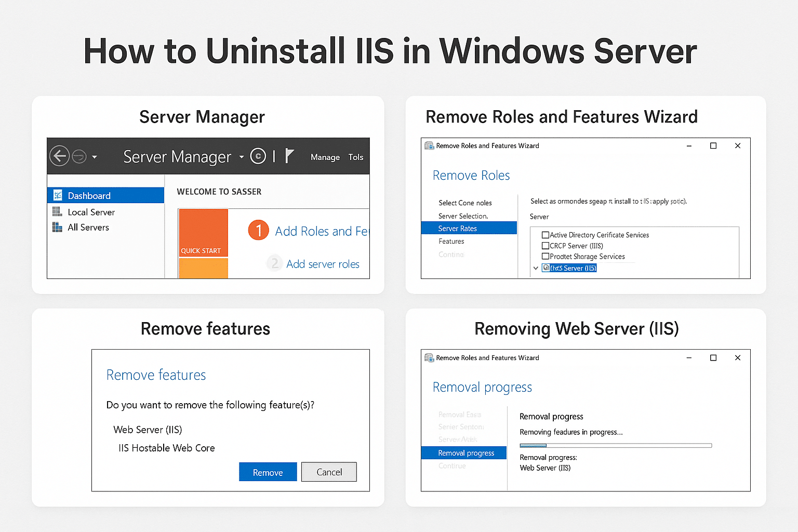Open notifications via the flag icon
Image resolution: width=798 pixels, height=532 pixels.
coord(290,155)
